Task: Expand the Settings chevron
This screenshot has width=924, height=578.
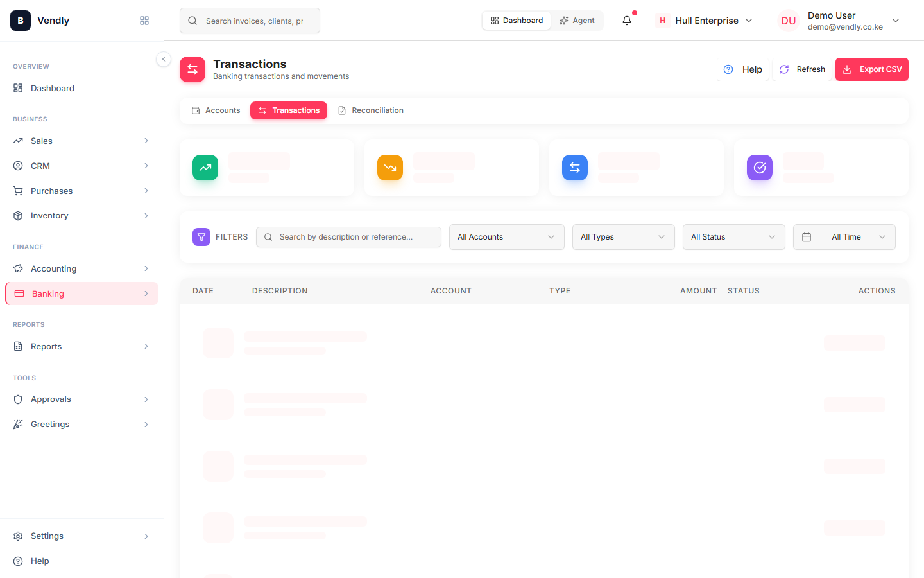Action: coord(146,536)
